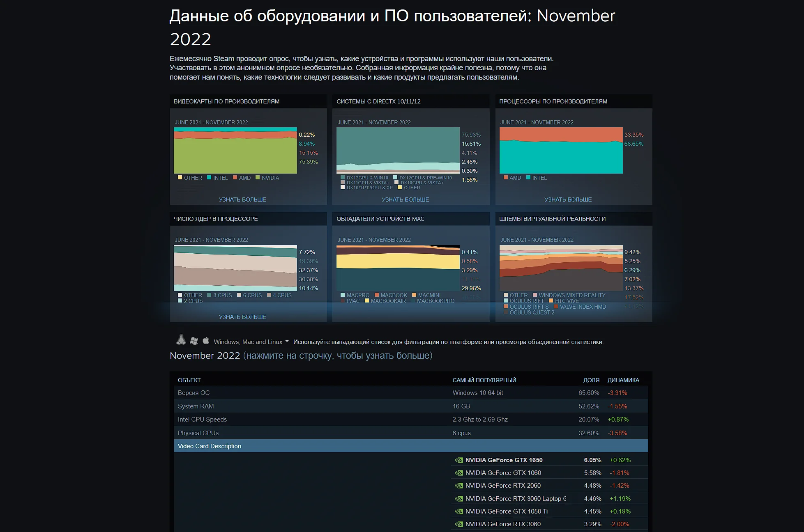Click the DX12GPU & WIN10 legend swatch

coord(343,178)
